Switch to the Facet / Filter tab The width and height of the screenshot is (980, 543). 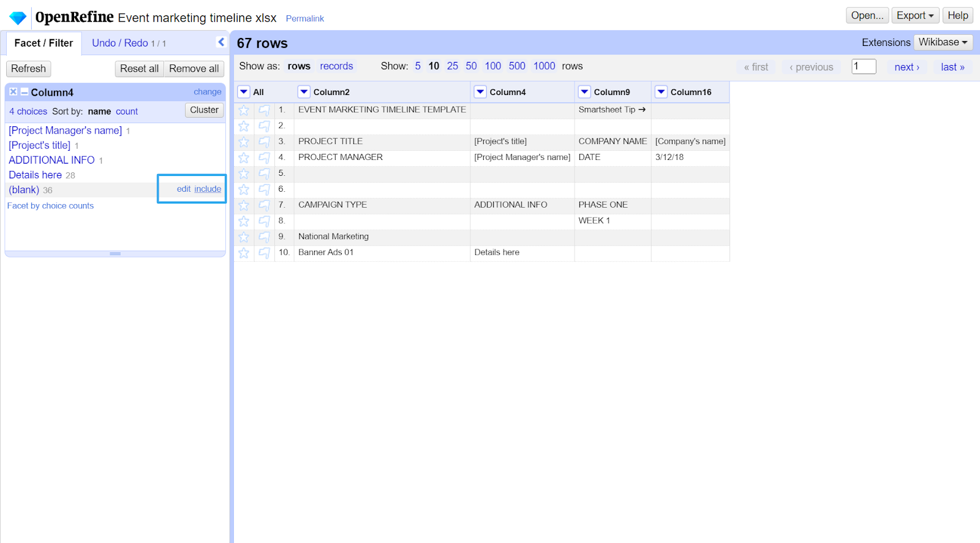[x=43, y=43]
